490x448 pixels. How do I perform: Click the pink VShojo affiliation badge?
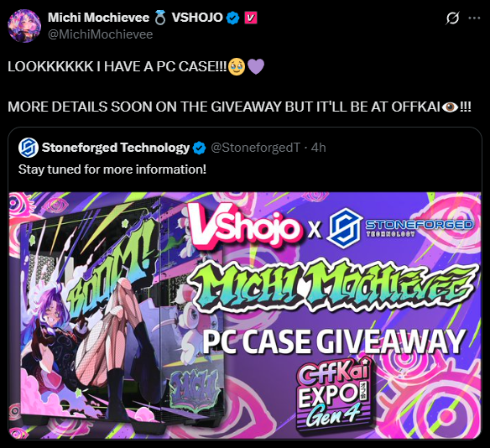[x=251, y=18]
